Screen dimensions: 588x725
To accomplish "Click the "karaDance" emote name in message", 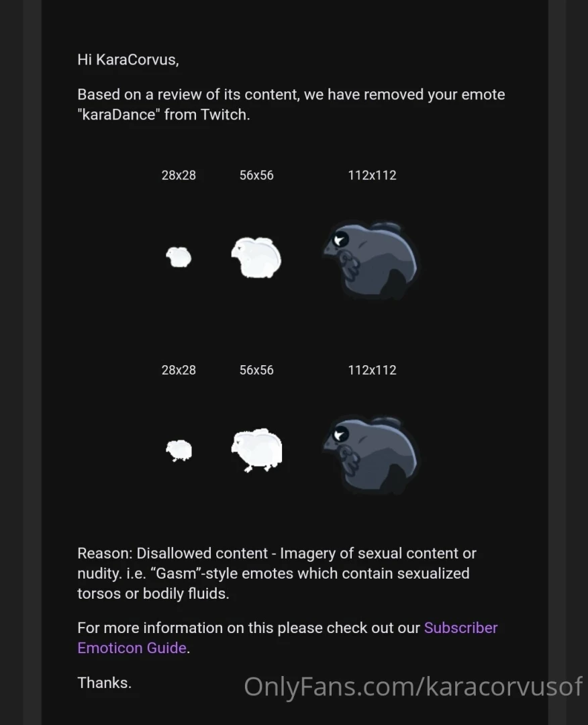I will click(x=118, y=114).
